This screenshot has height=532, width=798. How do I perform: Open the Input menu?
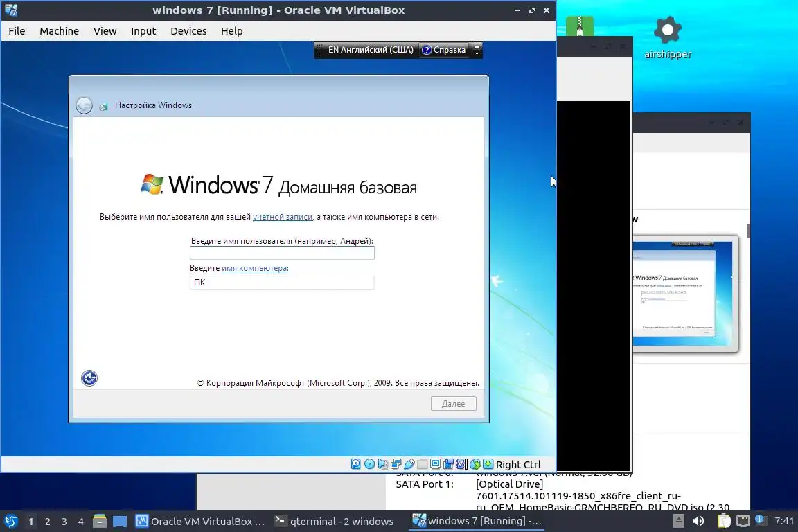143,31
